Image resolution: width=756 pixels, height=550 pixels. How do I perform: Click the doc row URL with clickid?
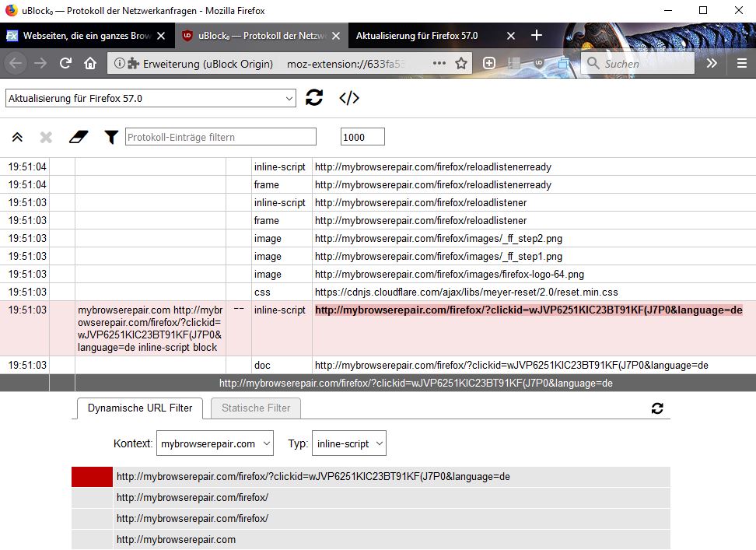pos(512,366)
